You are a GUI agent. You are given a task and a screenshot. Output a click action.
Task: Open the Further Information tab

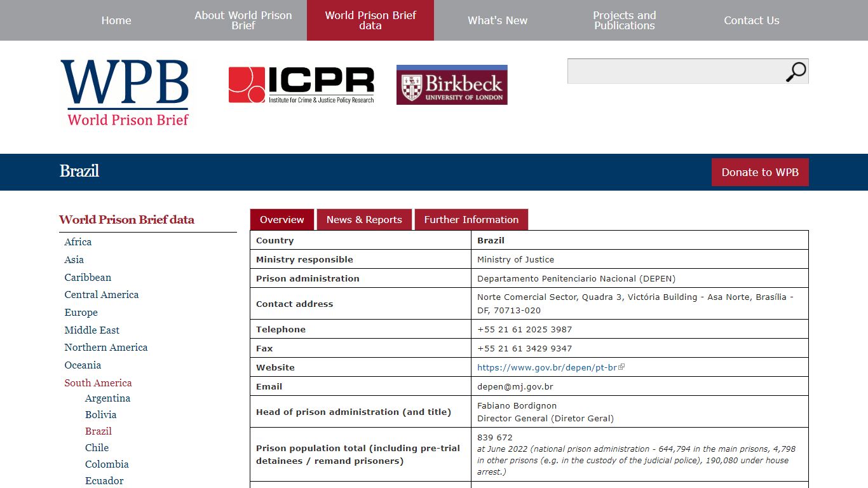pyautogui.click(x=471, y=219)
